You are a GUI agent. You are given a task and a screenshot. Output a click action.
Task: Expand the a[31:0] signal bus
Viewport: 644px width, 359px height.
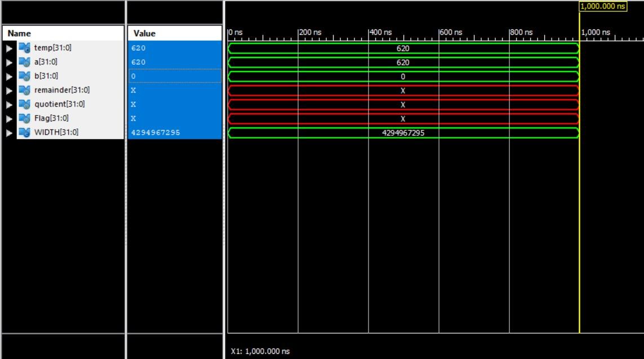tap(9, 63)
